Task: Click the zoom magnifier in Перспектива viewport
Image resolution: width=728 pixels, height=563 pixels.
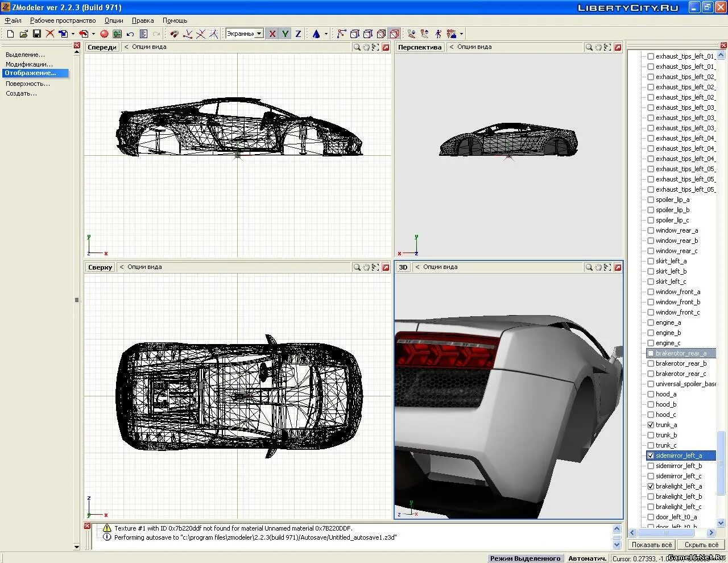Action: pos(589,47)
